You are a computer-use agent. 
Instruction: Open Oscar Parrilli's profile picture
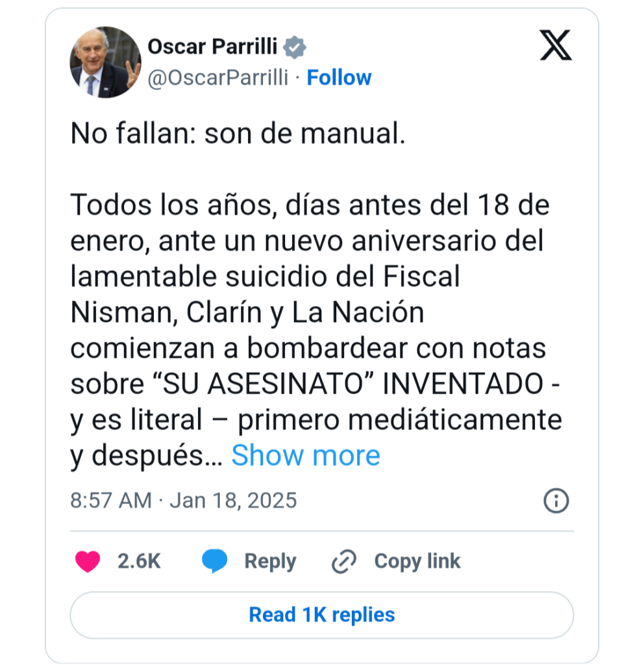tap(105, 63)
